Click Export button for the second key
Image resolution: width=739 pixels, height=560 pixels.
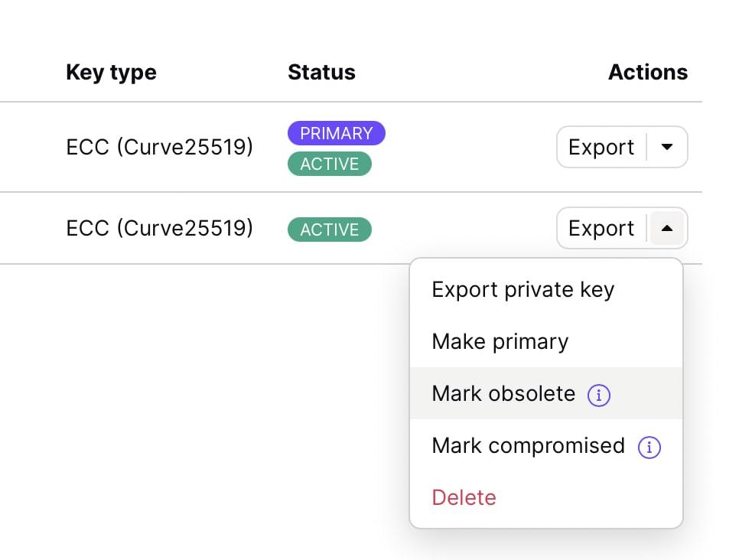tap(601, 228)
